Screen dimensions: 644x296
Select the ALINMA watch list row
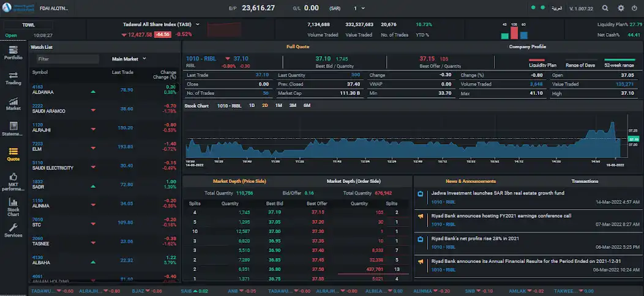tap(104, 203)
